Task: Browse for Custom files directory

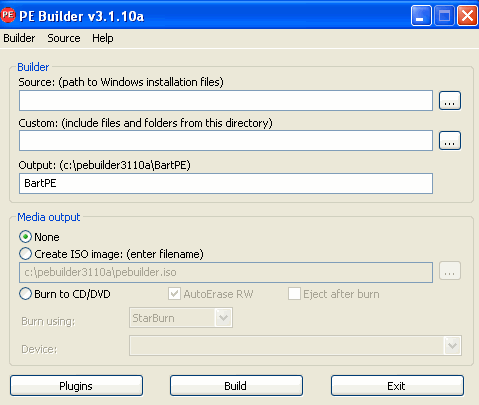Action: tap(450, 140)
